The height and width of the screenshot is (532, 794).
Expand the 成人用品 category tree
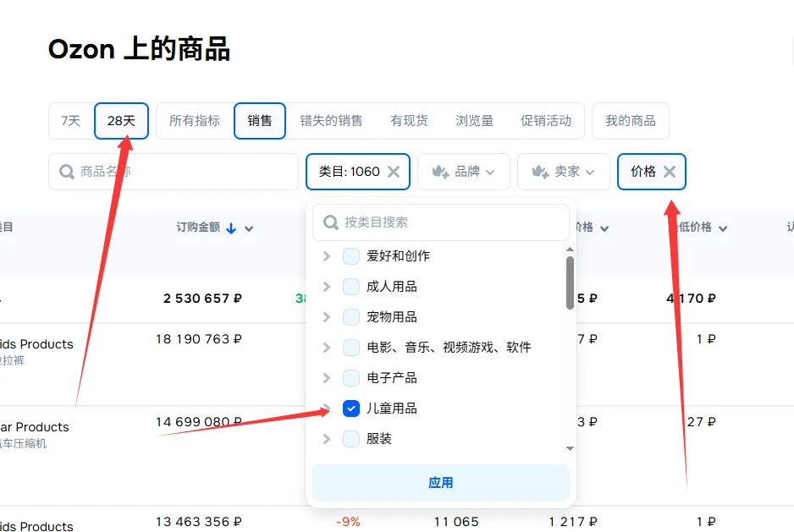(x=327, y=287)
